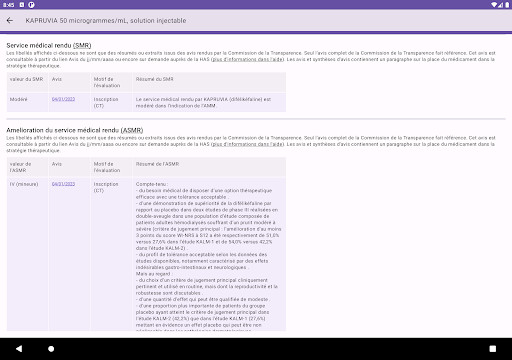This screenshot has width=512, height=360.
Task: Select the KAPRUVIA 50 microgrammes/mL title
Action: (106, 21)
